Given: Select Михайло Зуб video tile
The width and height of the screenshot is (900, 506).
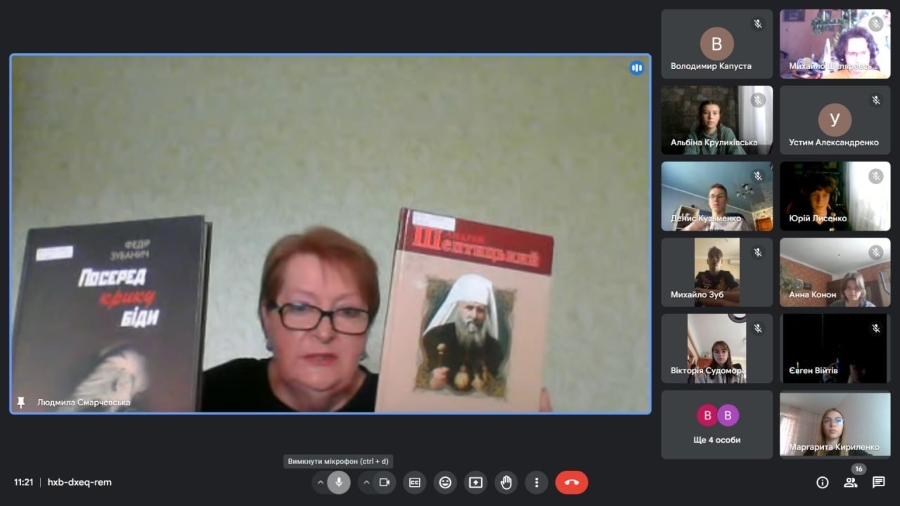Looking at the screenshot, I should coord(717,273).
